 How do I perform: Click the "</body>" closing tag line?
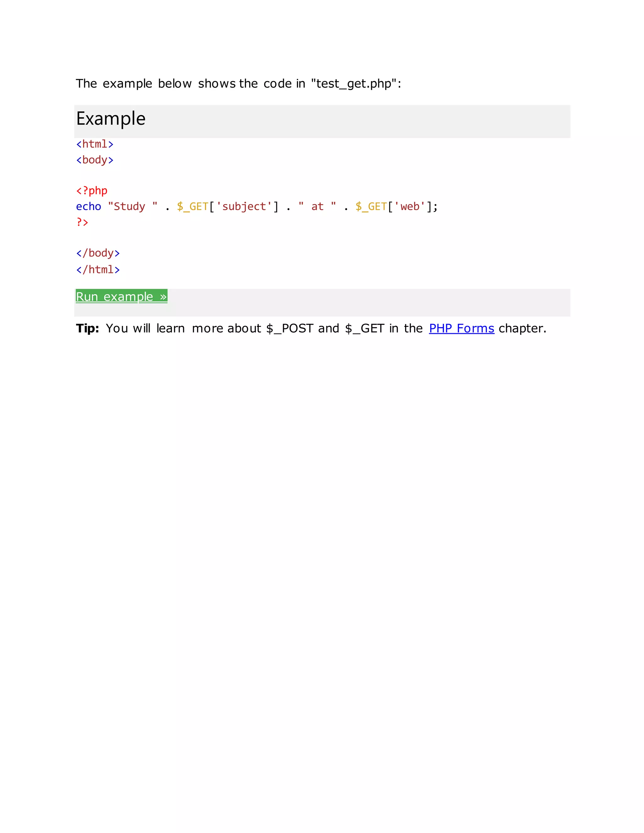[98, 253]
